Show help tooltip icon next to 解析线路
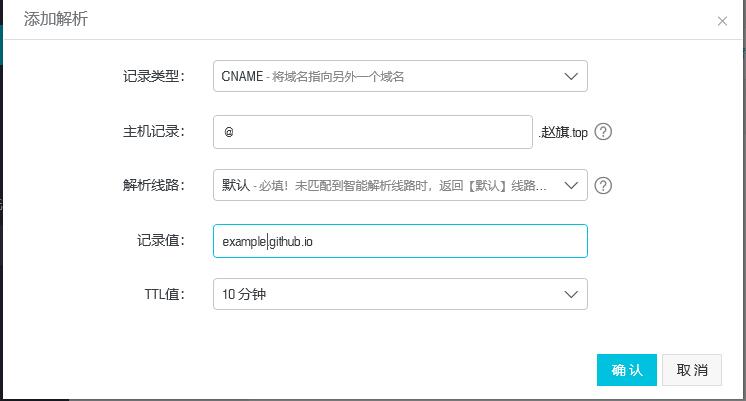Viewport: 746px width, 401px height. (x=603, y=186)
